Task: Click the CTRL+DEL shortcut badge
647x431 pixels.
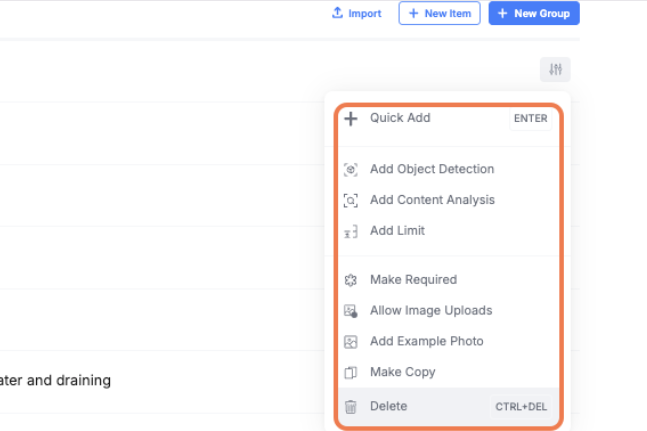Action: pyautogui.click(x=521, y=407)
